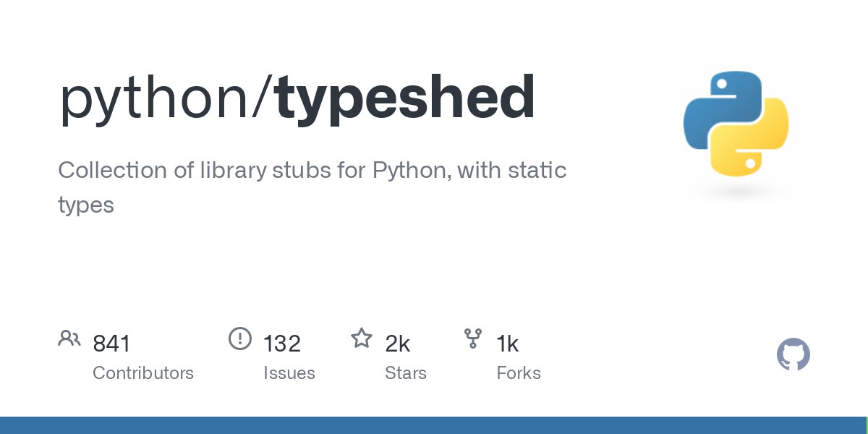Click the Contributors label
The width and height of the screenshot is (868, 434).
click(x=143, y=373)
